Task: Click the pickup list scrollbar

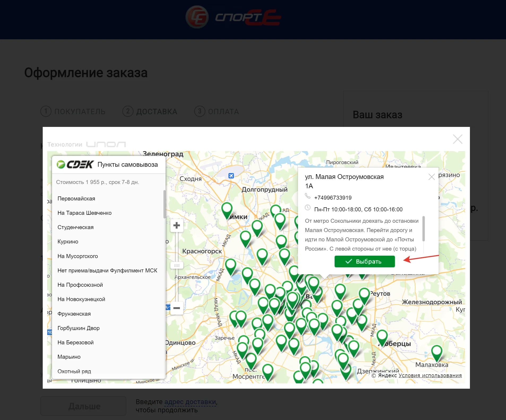Action: point(165,204)
